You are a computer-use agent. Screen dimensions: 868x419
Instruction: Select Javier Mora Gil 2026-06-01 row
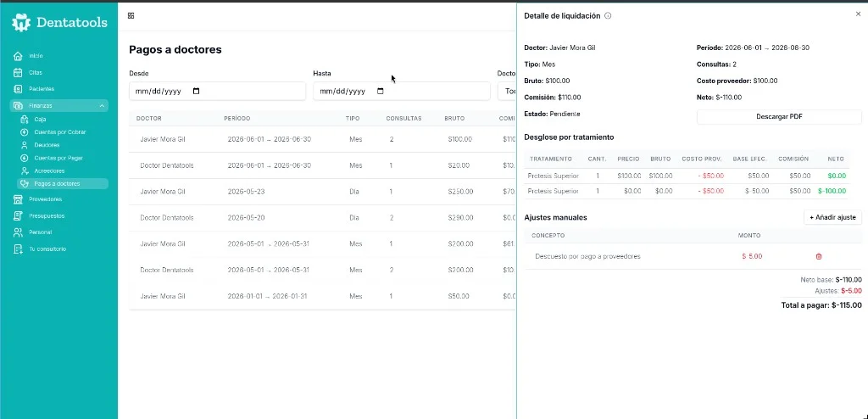[322, 139]
